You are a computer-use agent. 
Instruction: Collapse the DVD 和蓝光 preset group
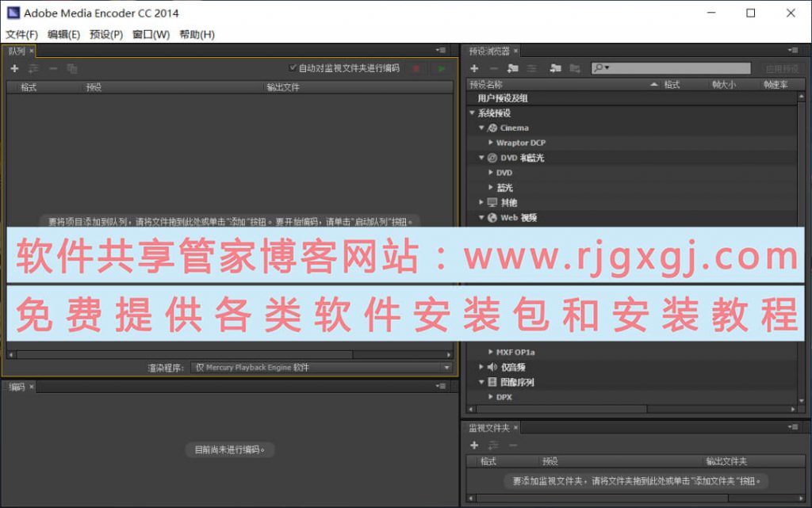click(481, 158)
